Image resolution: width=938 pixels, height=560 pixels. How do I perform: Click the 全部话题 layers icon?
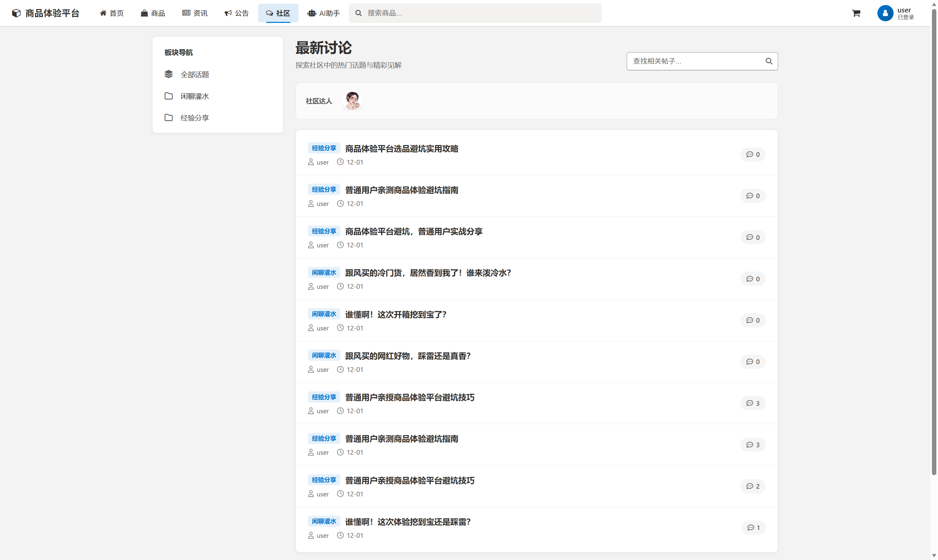[169, 74]
